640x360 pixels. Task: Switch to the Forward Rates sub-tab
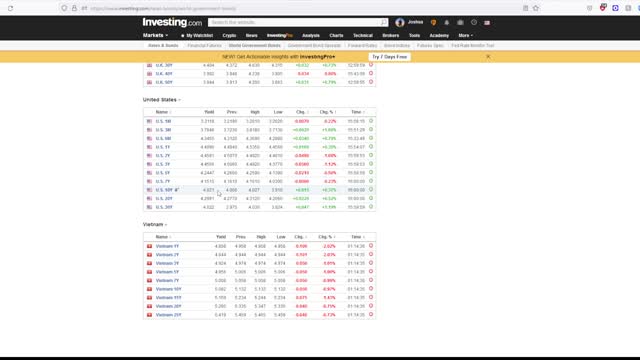pos(362,46)
